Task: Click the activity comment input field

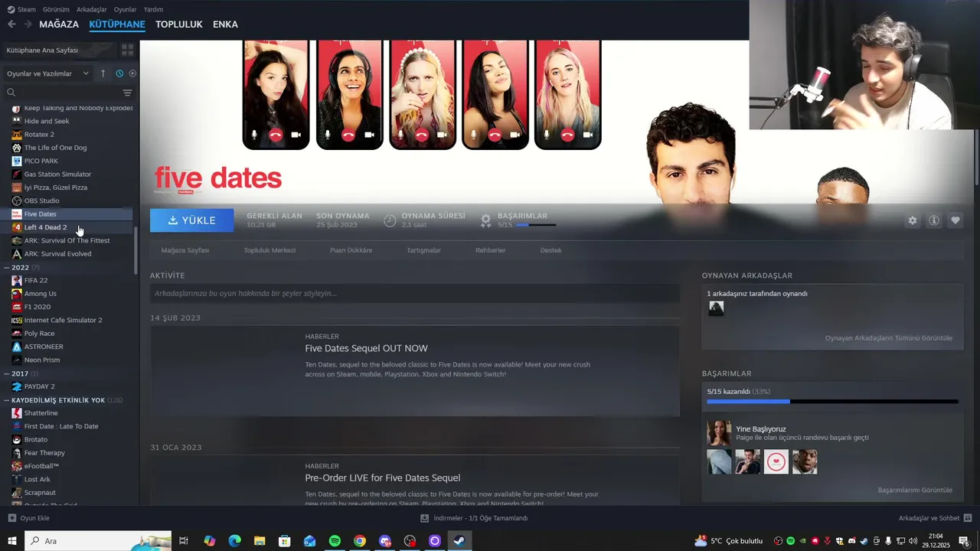Action: point(415,293)
